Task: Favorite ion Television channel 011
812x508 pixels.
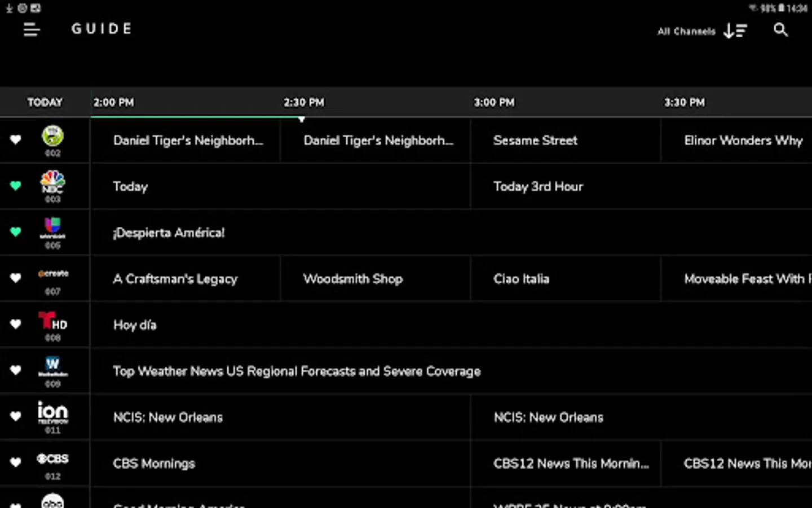Action: click(15, 417)
